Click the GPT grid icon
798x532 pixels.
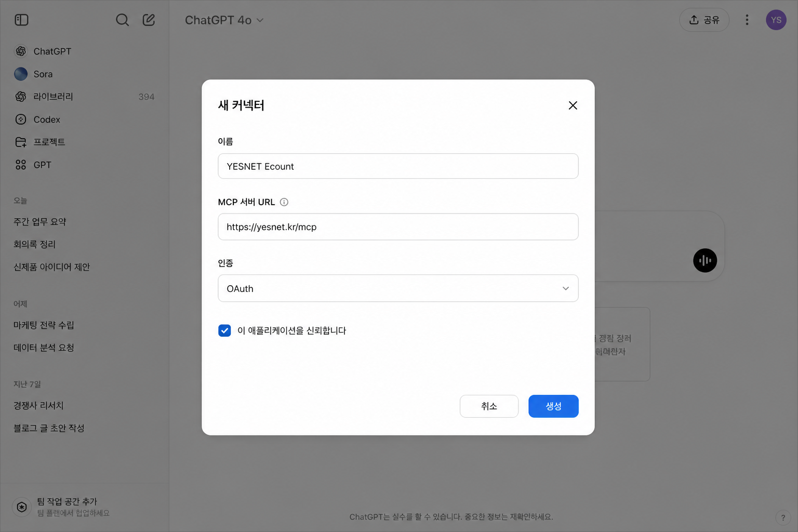pyautogui.click(x=21, y=165)
